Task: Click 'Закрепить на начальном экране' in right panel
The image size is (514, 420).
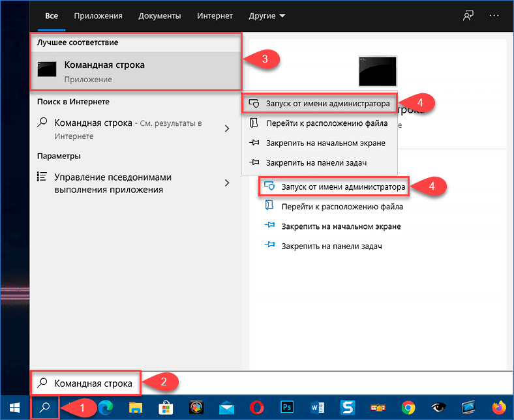Action: coord(341,226)
